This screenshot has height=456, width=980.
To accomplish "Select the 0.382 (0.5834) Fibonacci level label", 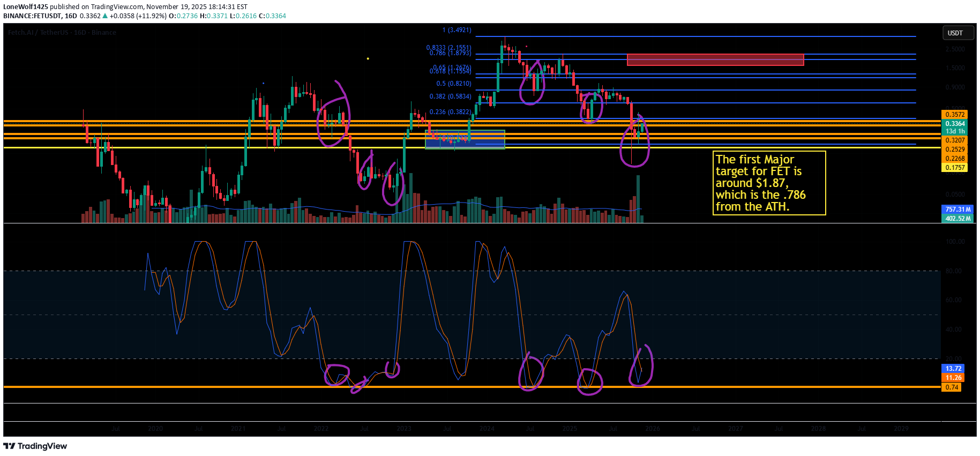I will click(x=450, y=96).
